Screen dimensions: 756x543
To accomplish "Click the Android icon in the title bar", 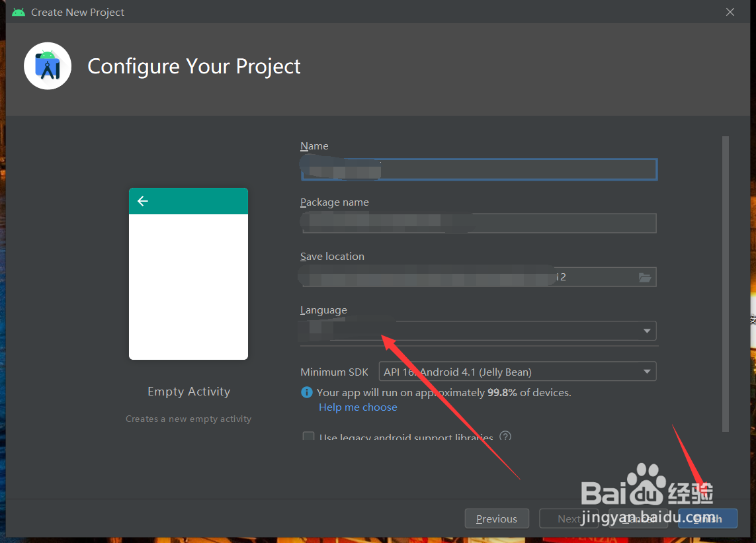I will point(19,12).
